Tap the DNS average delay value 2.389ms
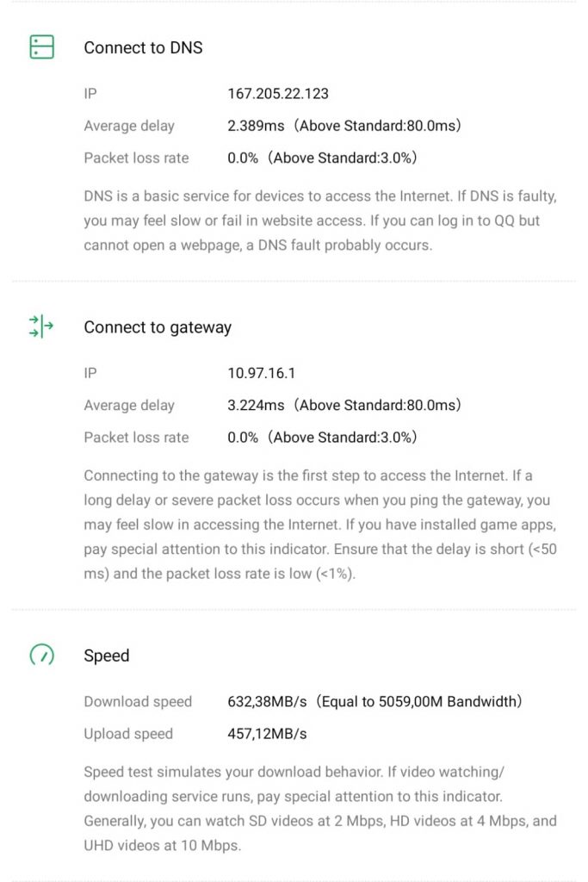Viewport: 588px width, 882px height. click(x=256, y=126)
